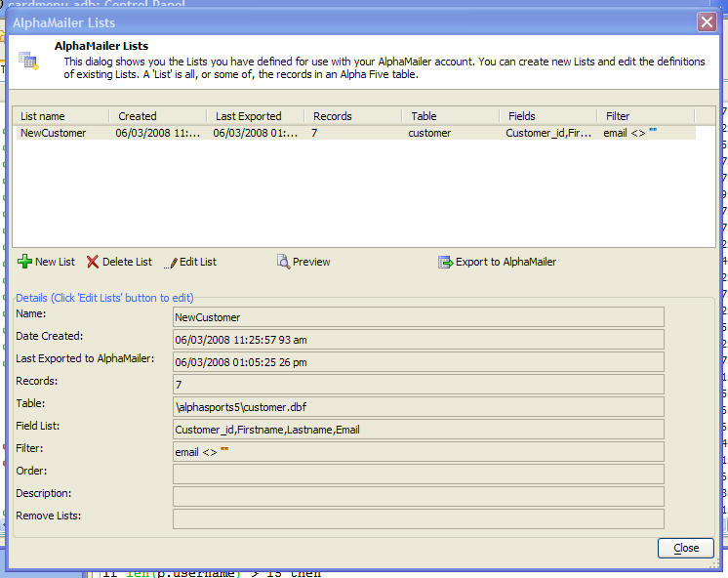
Task: Open Preview of the list
Action: coord(311,262)
